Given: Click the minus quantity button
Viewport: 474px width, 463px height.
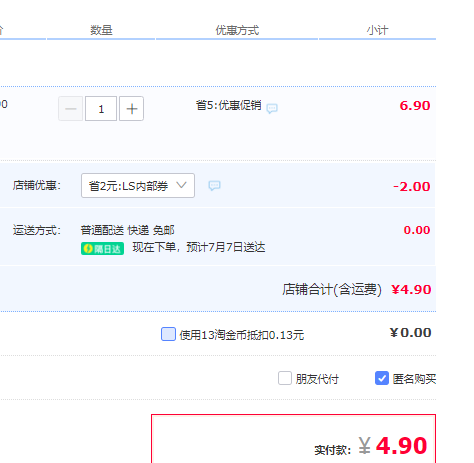Looking at the screenshot, I should pyautogui.click(x=71, y=109).
